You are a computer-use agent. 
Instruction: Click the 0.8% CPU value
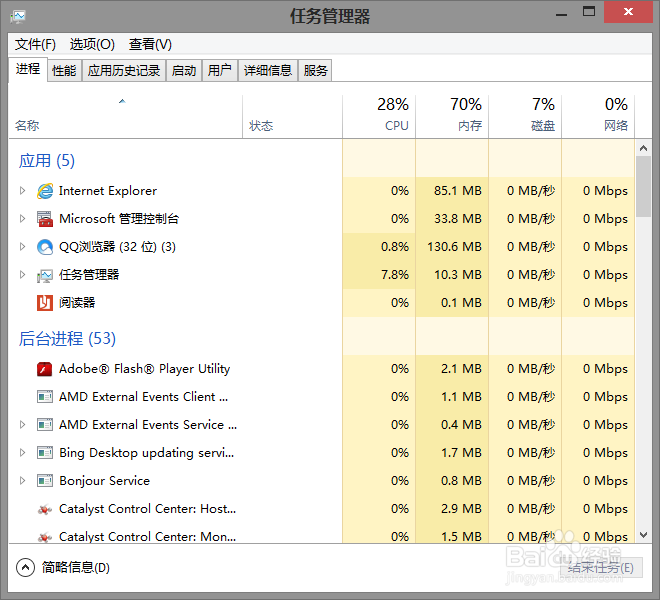click(395, 247)
